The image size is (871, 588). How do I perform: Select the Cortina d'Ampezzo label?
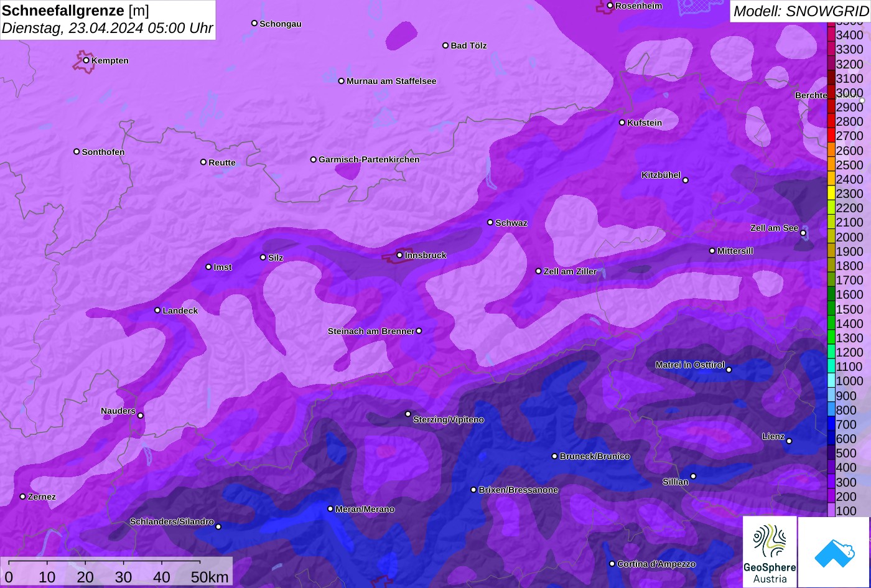pos(656,564)
